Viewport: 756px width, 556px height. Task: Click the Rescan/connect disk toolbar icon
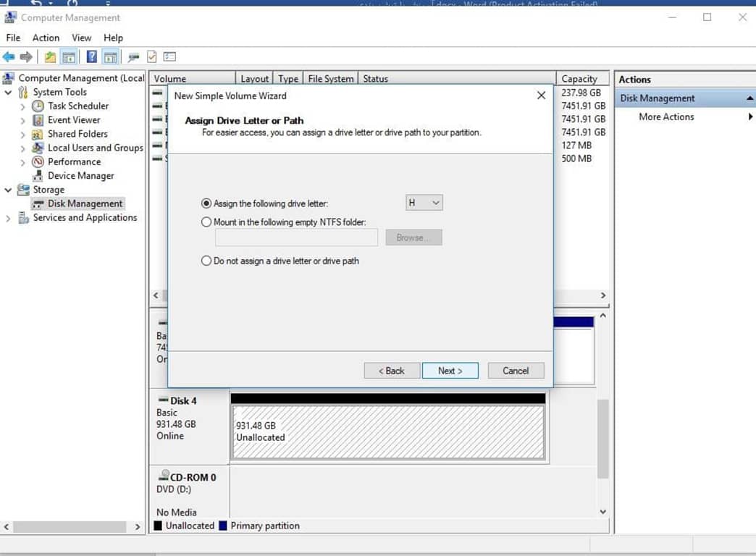click(133, 57)
